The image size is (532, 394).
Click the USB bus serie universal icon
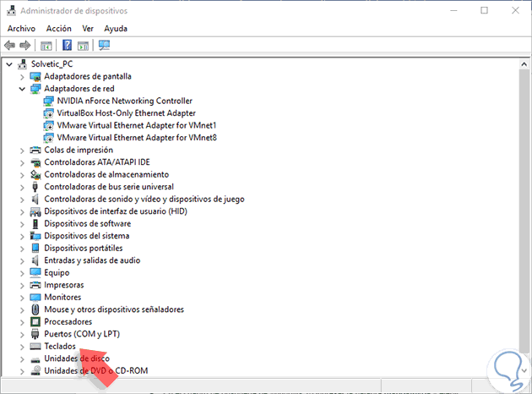35,187
